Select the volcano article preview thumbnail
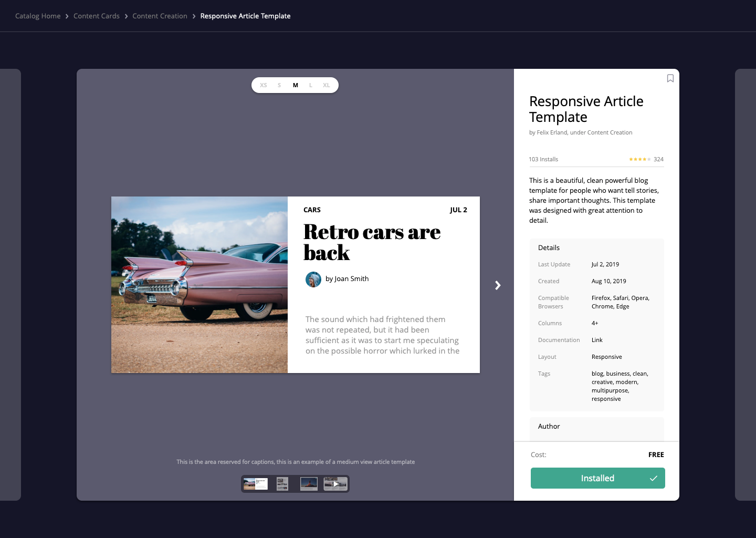Image resolution: width=756 pixels, height=538 pixels. pyautogui.click(x=309, y=483)
